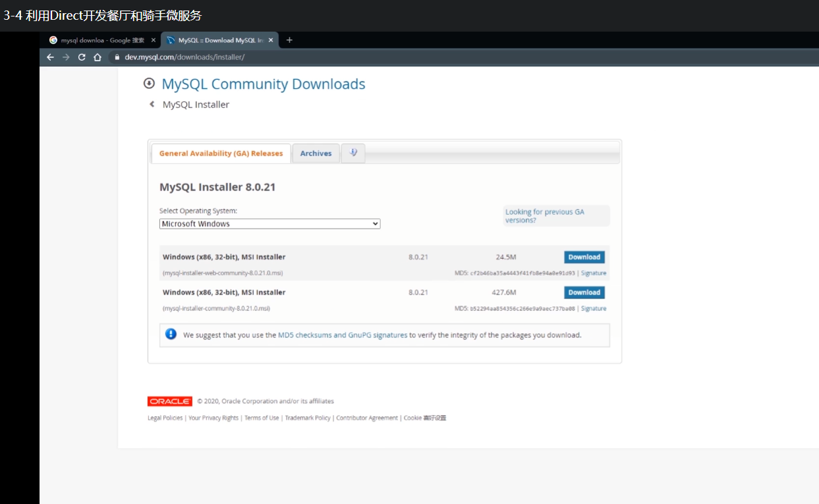Click MD5 hash cf2b46ba35a4443f41fb8e94a0e91d93
Viewport: 819px width, 504px height.
pos(522,273)
